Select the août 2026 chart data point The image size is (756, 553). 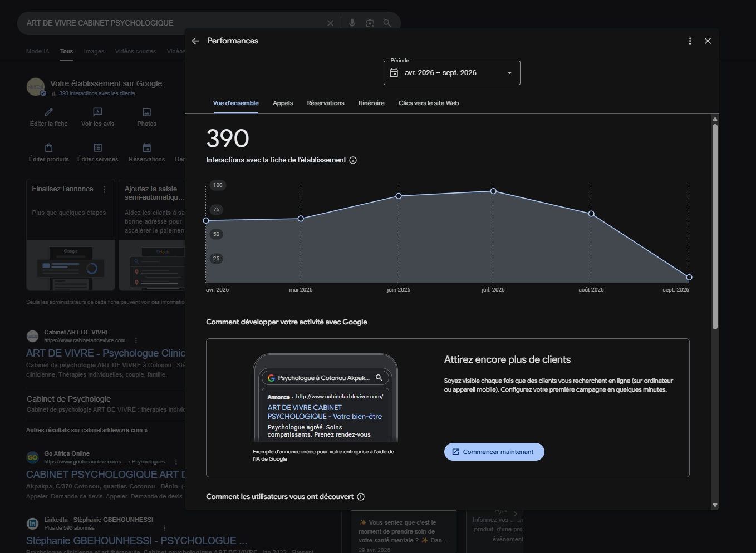click(x=591, y=214)
